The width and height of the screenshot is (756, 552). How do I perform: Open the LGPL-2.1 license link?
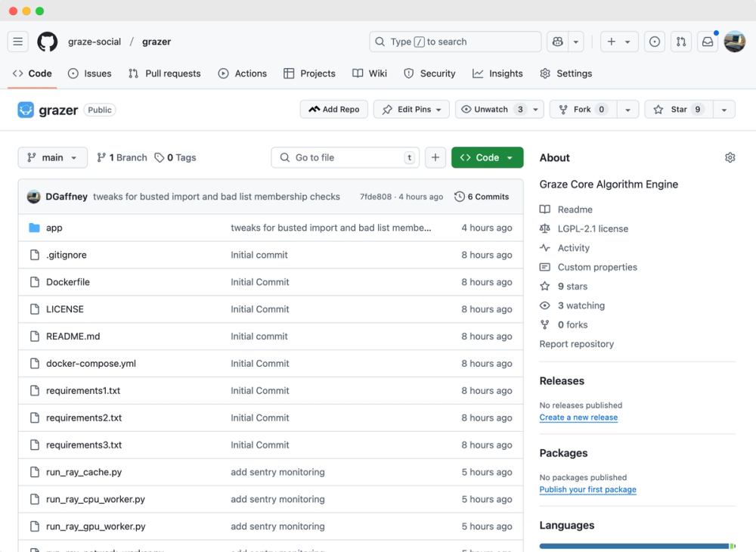point(584,228)
